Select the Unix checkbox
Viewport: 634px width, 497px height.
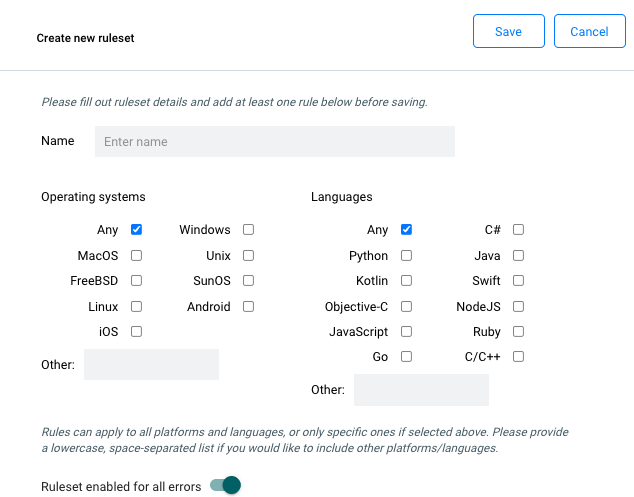[248, 256]
